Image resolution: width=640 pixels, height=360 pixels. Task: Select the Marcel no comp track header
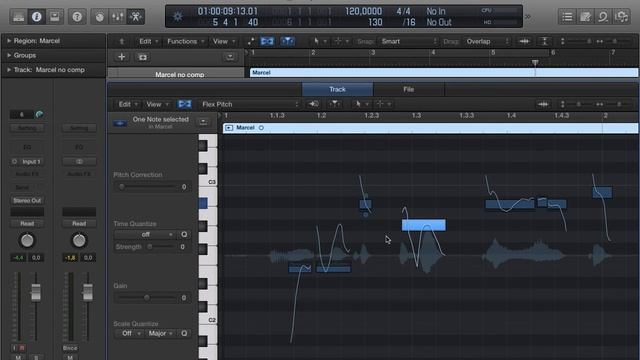[176, 73]
